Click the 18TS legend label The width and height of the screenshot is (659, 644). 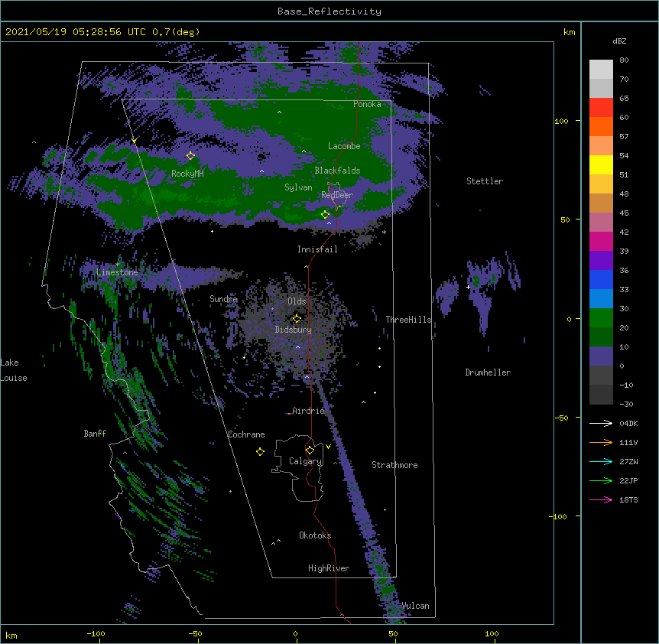pyautogui.click(x=628, y=499)
